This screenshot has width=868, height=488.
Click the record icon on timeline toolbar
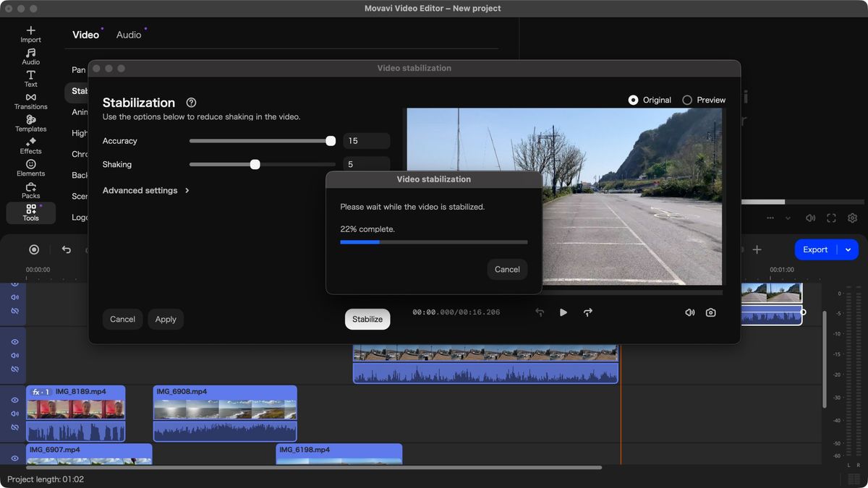[34, 249]
